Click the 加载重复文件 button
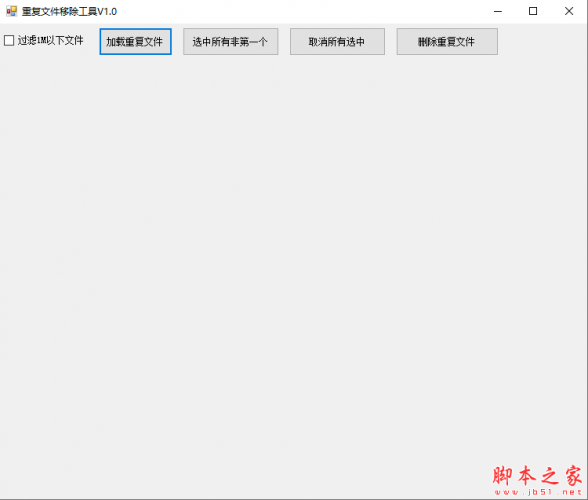This screenshot has height=500, width=588. (135, 42)
